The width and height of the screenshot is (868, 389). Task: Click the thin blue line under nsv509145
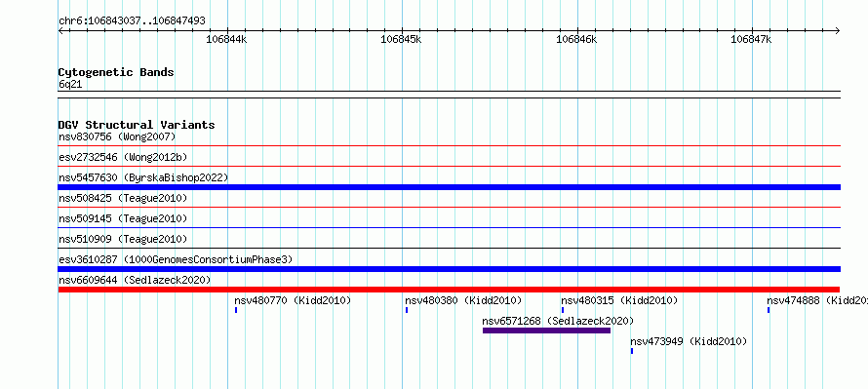(450, 228)
